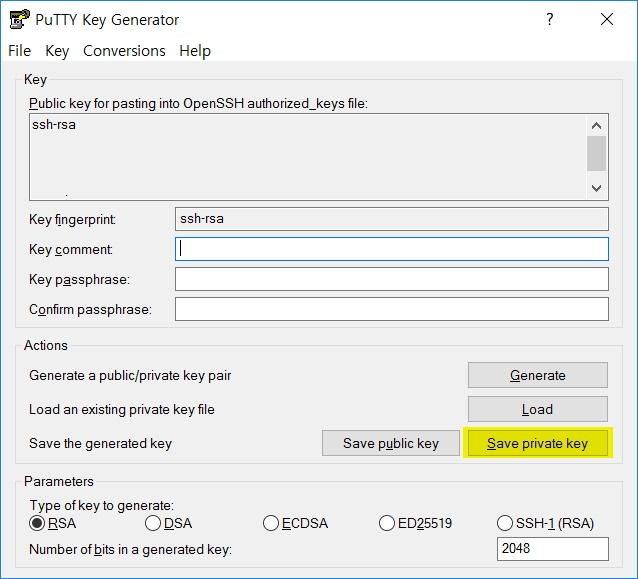Close the PuTTY Key Generator window
The height and width of the screenshot is (579, 638).
[x=607, y=19]
